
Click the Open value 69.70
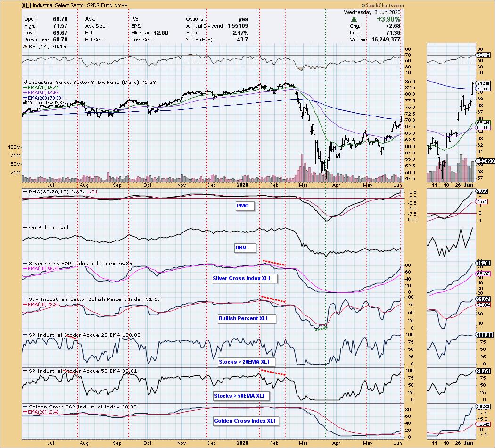60,19
